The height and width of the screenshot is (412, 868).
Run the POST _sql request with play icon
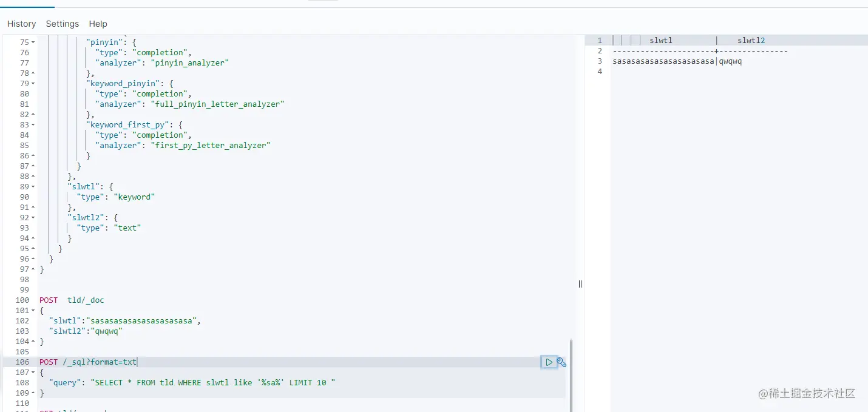[549, 362]
